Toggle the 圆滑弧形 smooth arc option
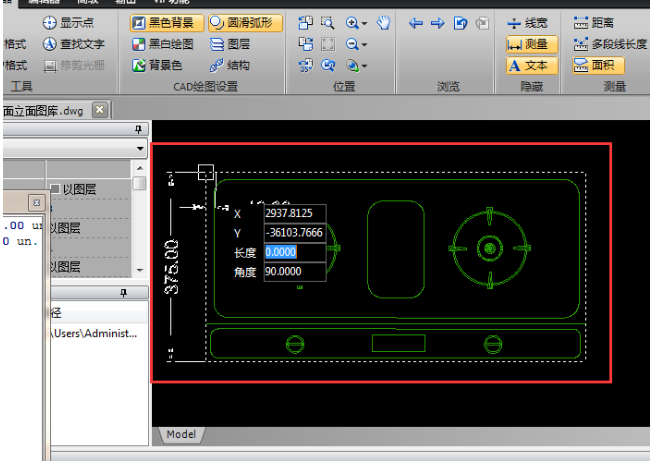The height and width of the screenshot is (466, 650). tap(246, 22)
